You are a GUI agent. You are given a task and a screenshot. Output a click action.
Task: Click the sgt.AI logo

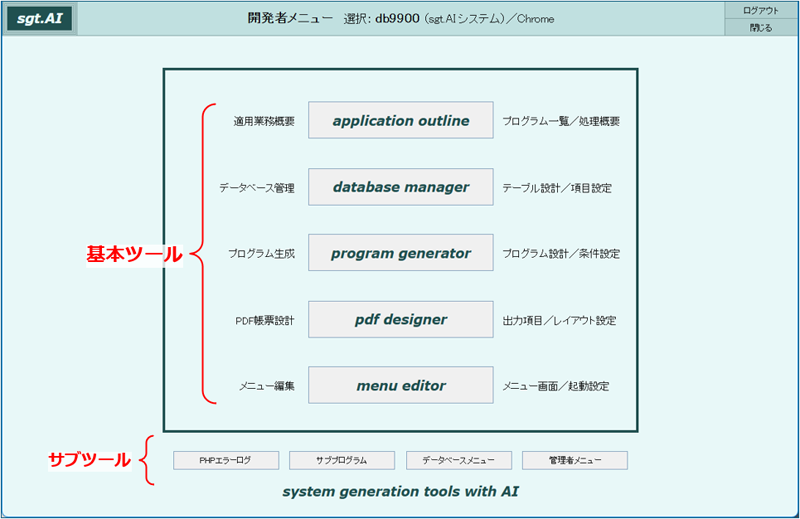[39, 18]
